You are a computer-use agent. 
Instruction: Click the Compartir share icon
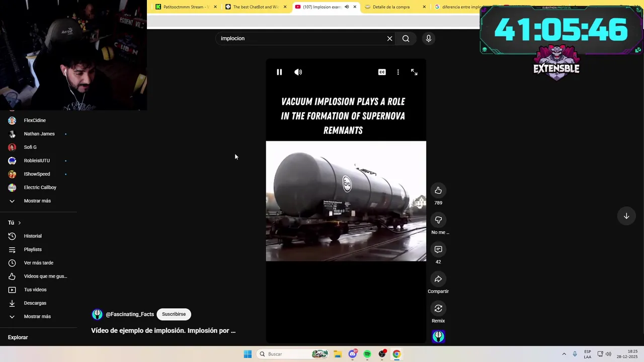tap(438, 279)
